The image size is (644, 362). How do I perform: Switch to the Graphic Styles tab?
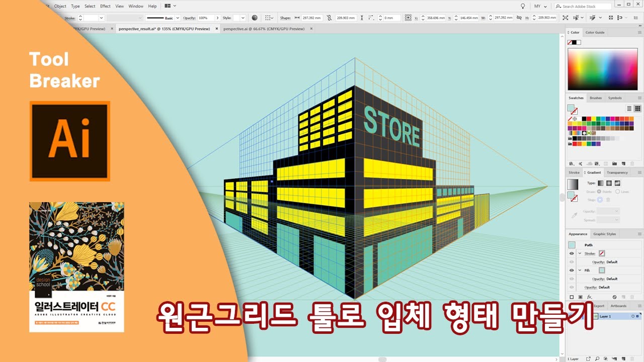click(x=604, y=234)
